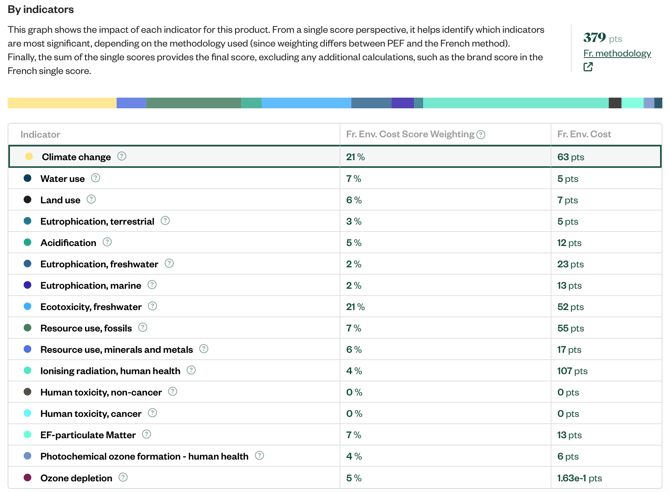Click yellow Climate change bar segment
670x492 pixels.
click(x=61, y=103)
